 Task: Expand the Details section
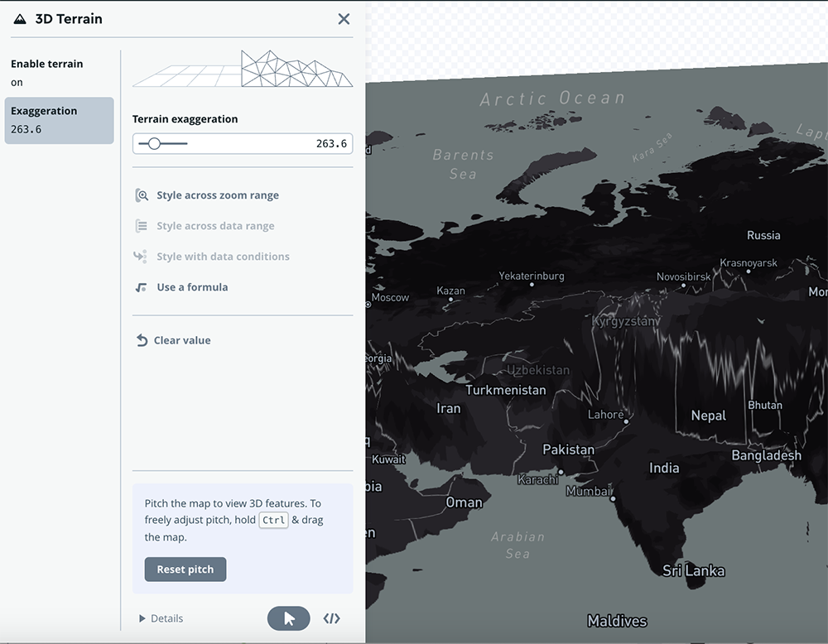[x=161, y=618]
